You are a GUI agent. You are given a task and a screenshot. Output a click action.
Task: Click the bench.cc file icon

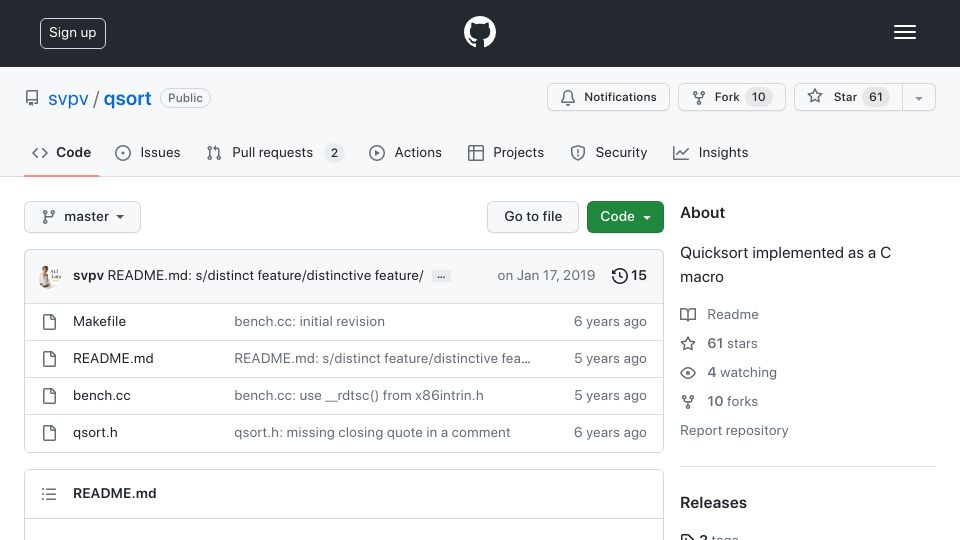50,396
